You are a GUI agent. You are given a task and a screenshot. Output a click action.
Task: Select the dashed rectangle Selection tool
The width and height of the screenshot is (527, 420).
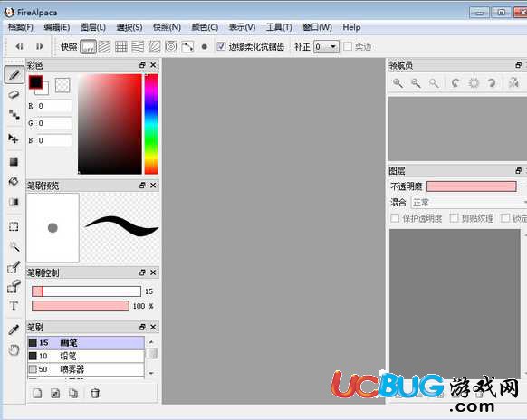coord(14,226)
